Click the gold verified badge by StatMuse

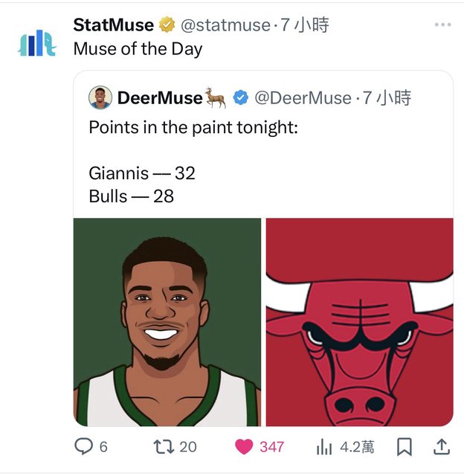tap(167, 25)
